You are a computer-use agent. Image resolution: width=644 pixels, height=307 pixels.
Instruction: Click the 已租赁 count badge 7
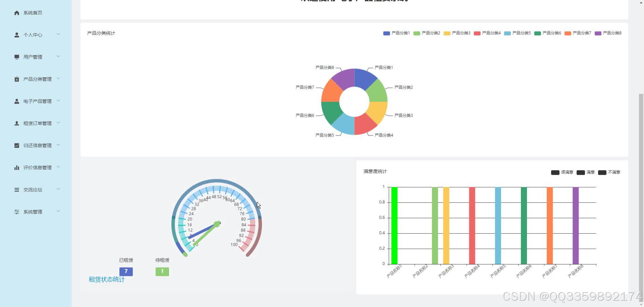coord(126,271)
